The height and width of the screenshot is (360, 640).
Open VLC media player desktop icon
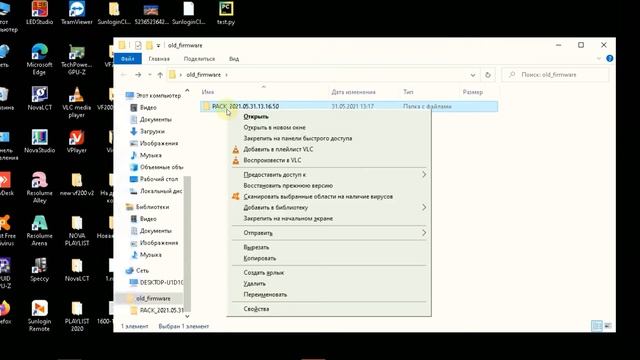tap(76, 102)
